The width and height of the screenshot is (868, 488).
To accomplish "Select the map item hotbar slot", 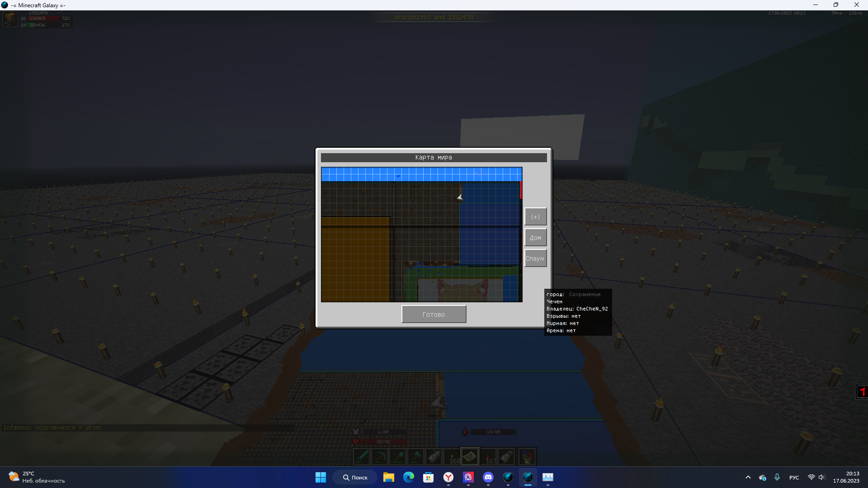I will [470, 457].
